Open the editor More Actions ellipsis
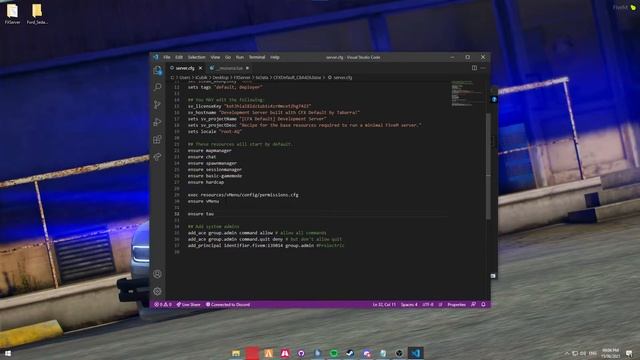Viewport: 640px width, 360px height. [x=483, y=68]
